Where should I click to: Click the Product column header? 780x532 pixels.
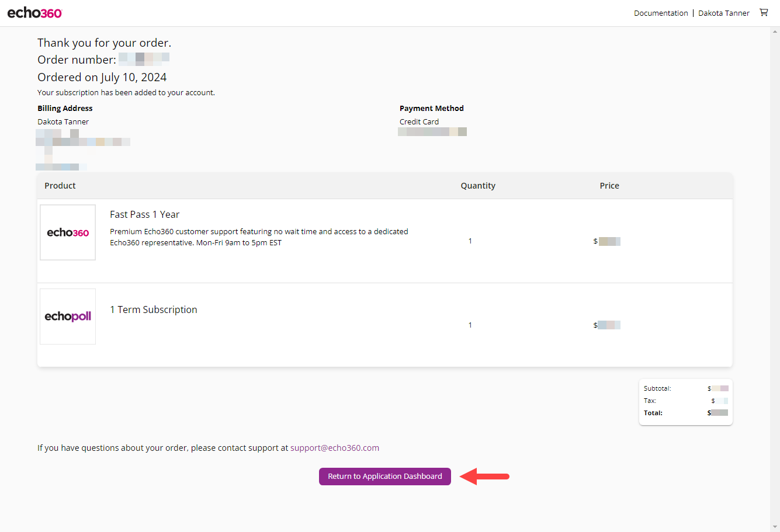click(60, 186)
